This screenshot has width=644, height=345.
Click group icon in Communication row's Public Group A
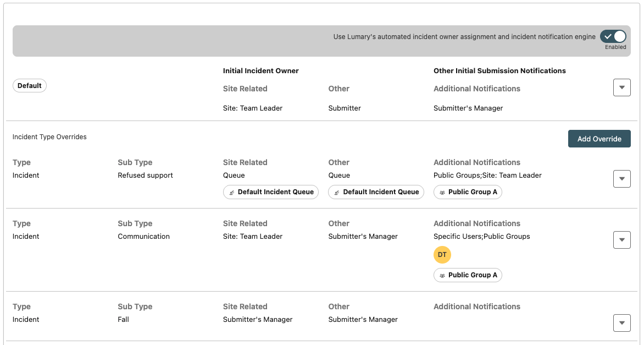click(x=442, y=275)
